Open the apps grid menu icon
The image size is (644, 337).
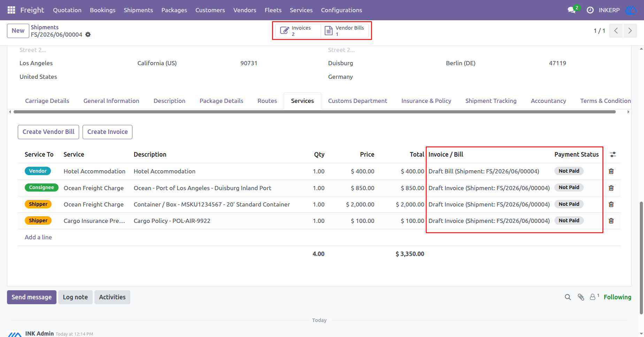point(11,10)
